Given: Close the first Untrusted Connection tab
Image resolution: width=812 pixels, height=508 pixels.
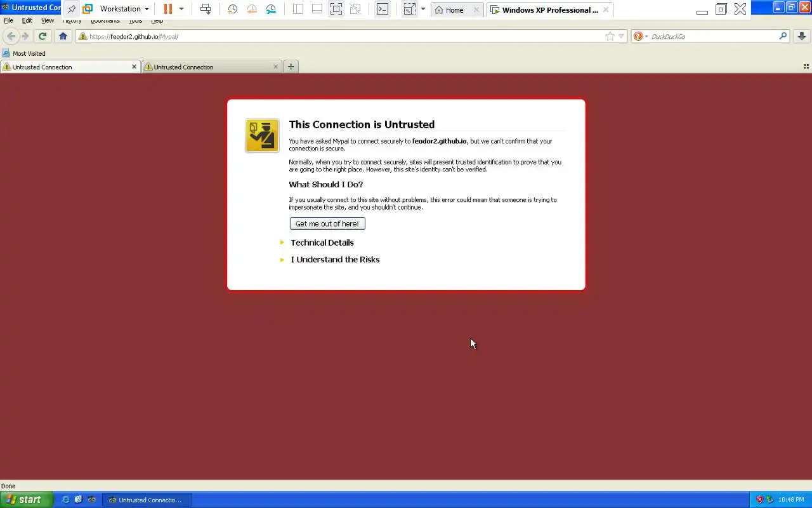Looking at the screenshot, I should 134,67.
